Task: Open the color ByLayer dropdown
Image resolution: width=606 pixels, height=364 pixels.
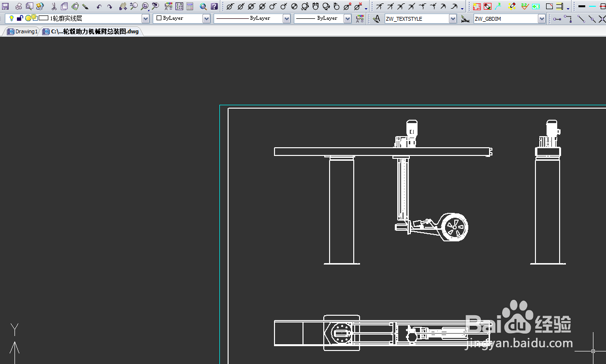Action: 206,18
